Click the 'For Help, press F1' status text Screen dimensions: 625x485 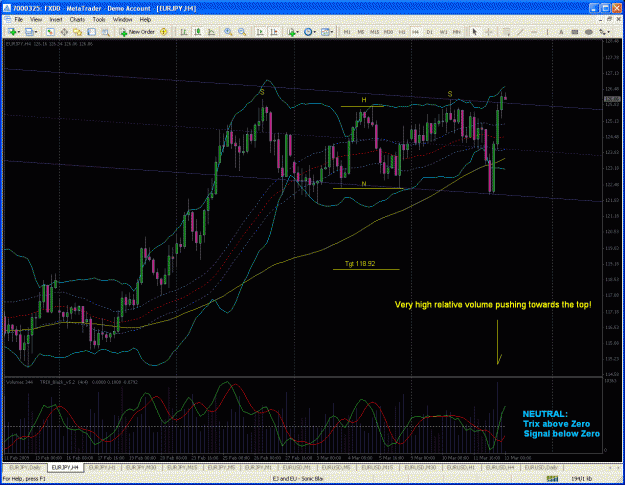[x=24, y=479]
